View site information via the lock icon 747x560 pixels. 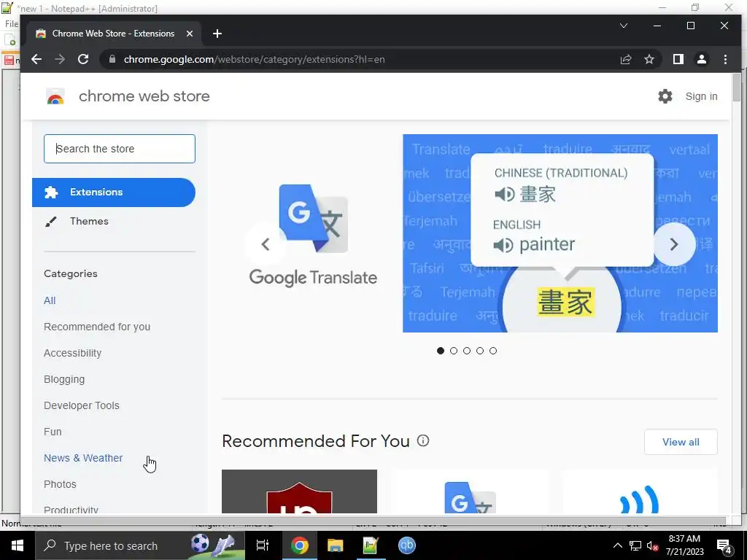[112, 59]
